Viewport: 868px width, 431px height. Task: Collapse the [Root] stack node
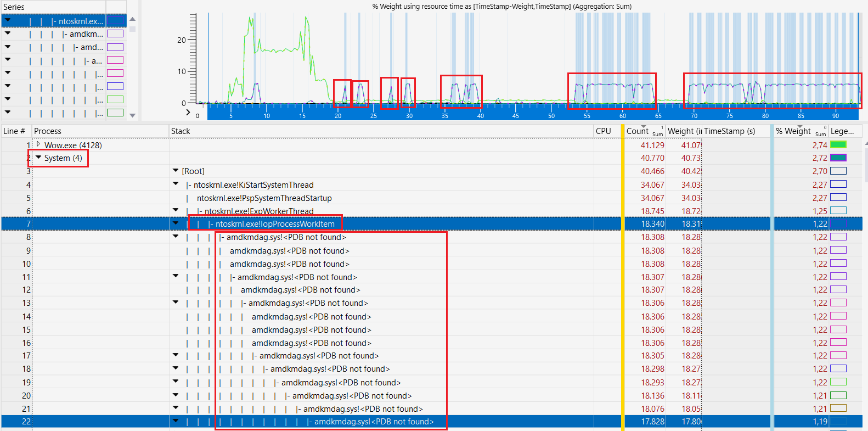click(x=176, y=171)
